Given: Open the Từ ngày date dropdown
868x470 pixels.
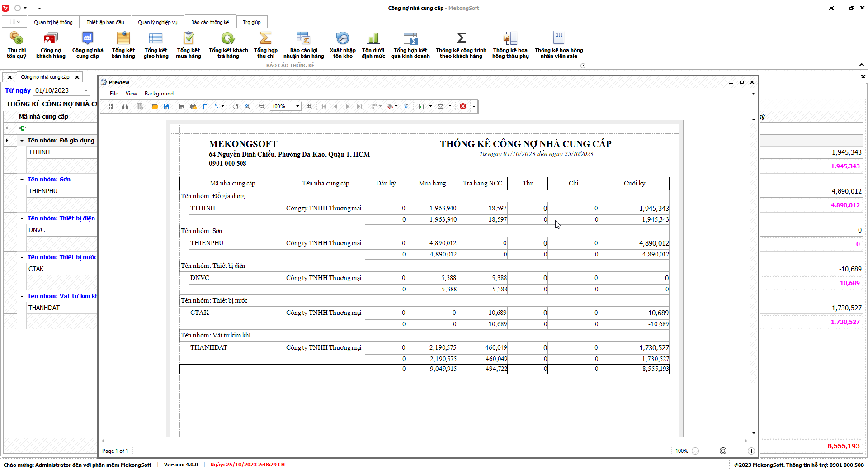Looking at the screenshot, I should [86, 90].
